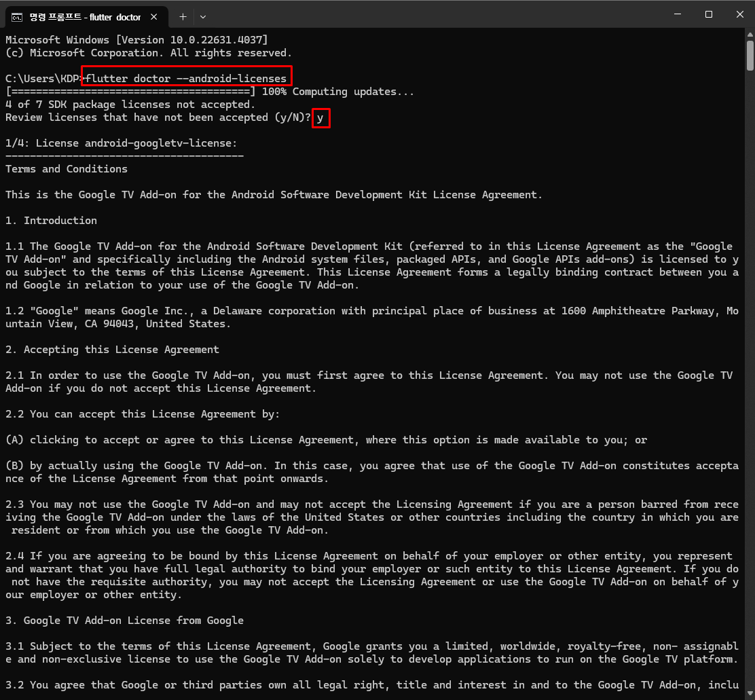
Task: Click the '1.2 "Google" means Google Inc.' line
Action: click(x=371, y=317)
